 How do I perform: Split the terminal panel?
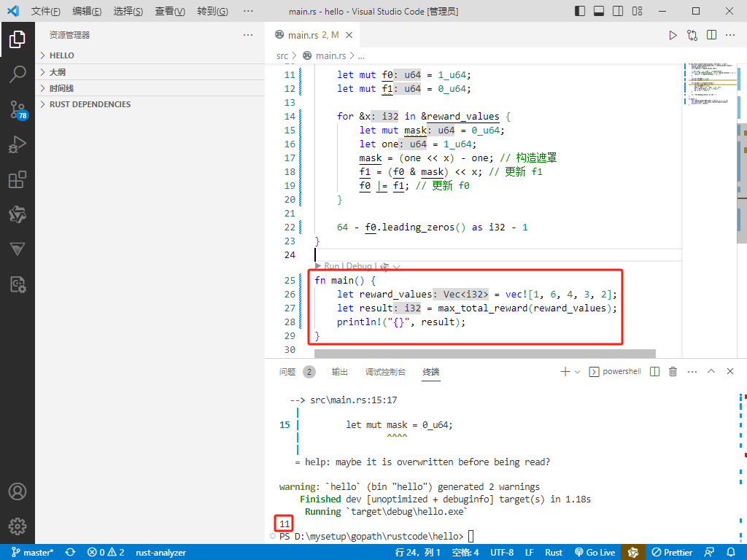click(654, 371)
